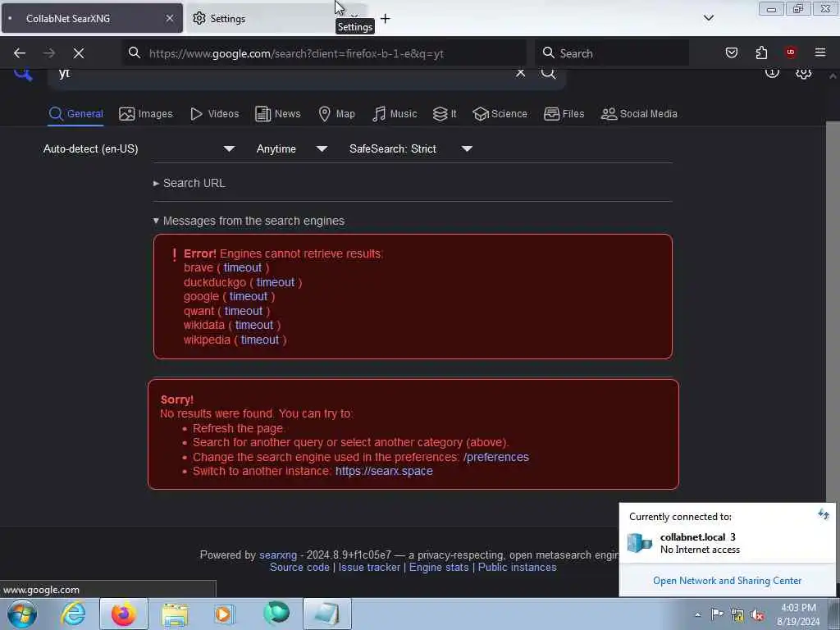Viewport: 840px width, 630px height.
Task: Click the SearXNG logo home icon
Action: click(x=22, y=73)
